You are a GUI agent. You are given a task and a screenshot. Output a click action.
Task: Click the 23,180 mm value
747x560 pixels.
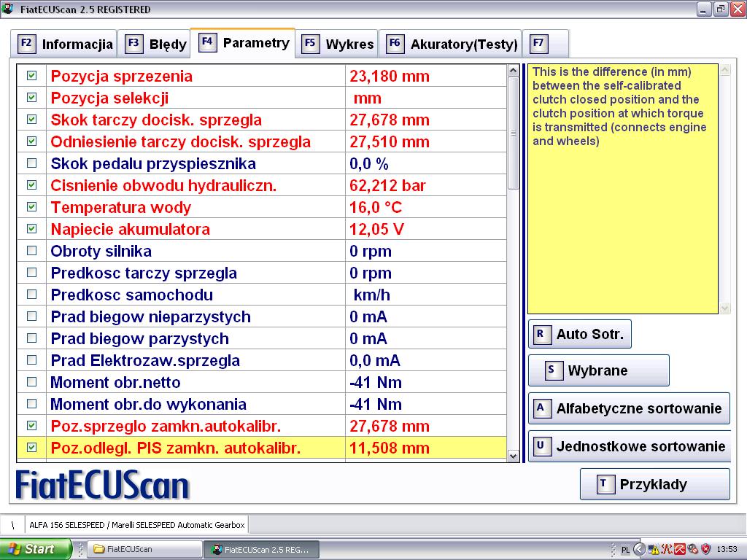[390, 76]
